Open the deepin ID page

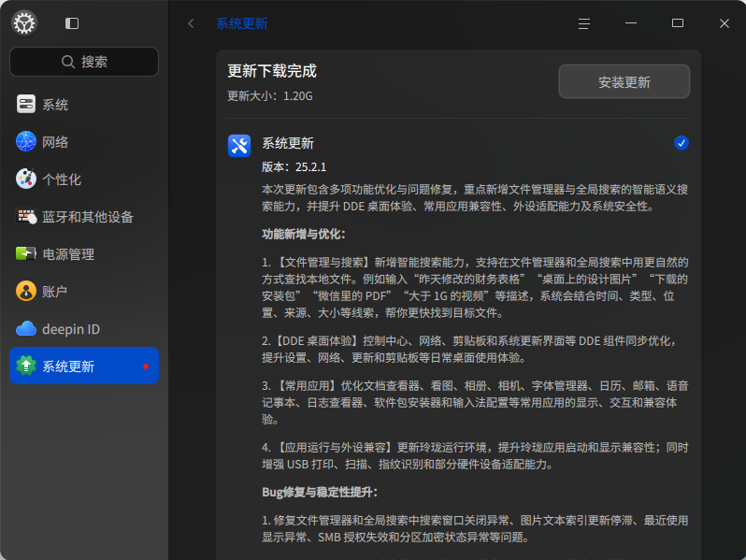tap(84, 329)
